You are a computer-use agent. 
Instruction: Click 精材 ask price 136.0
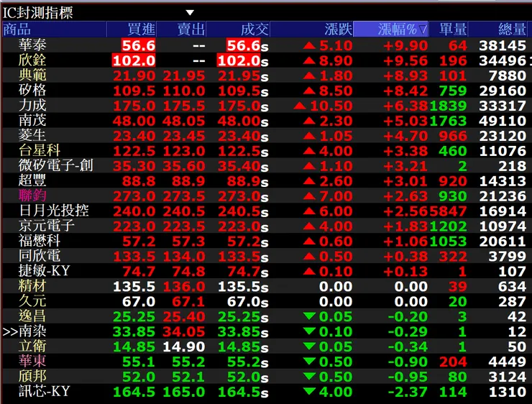183,287
